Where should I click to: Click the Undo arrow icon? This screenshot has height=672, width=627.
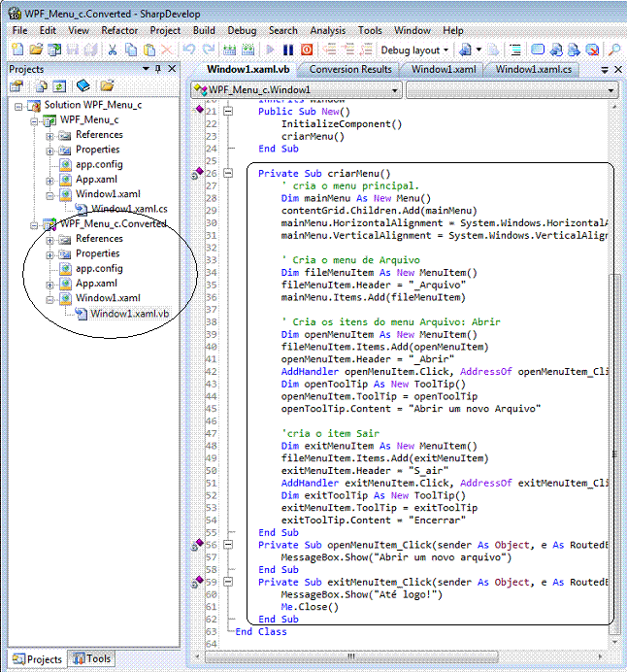tap(189, 50)
